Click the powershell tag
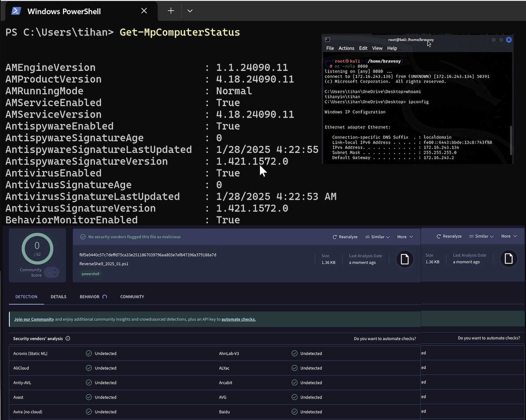Image resolution: width=526 pixels, height=420 pixels. [90, 274]
